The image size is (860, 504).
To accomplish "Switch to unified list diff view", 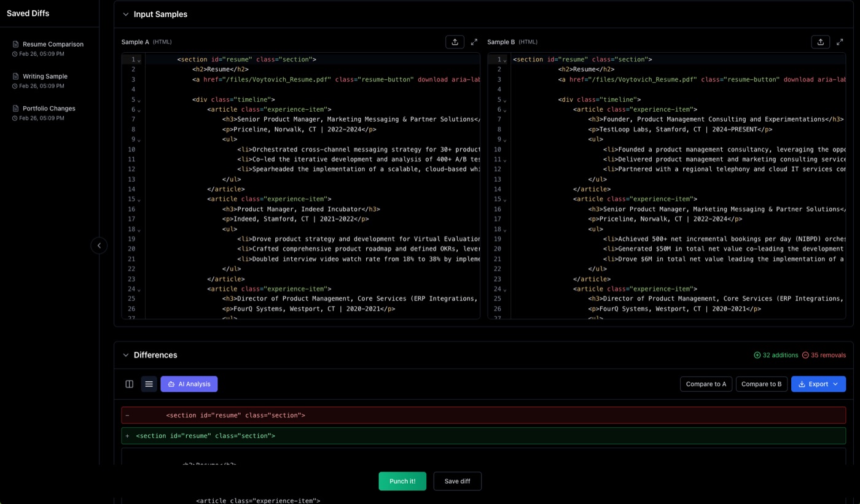I will [x=149, y=384].
